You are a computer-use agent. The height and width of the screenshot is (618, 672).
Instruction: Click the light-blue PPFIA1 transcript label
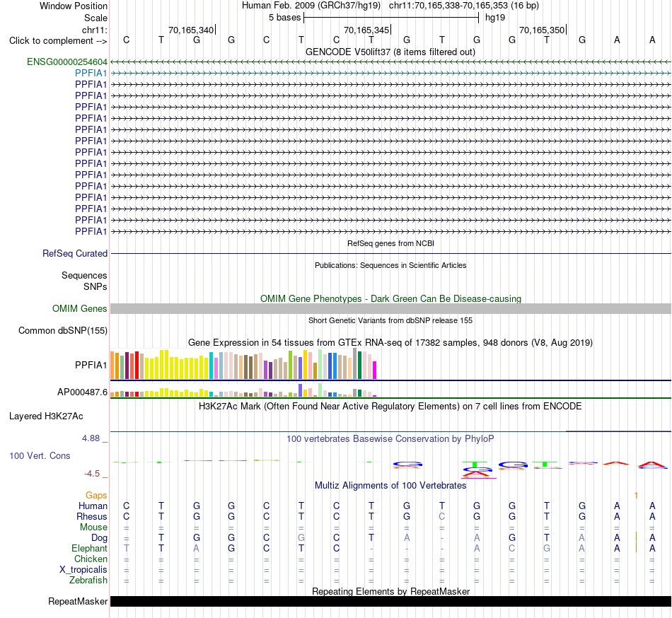pos(91,74)
